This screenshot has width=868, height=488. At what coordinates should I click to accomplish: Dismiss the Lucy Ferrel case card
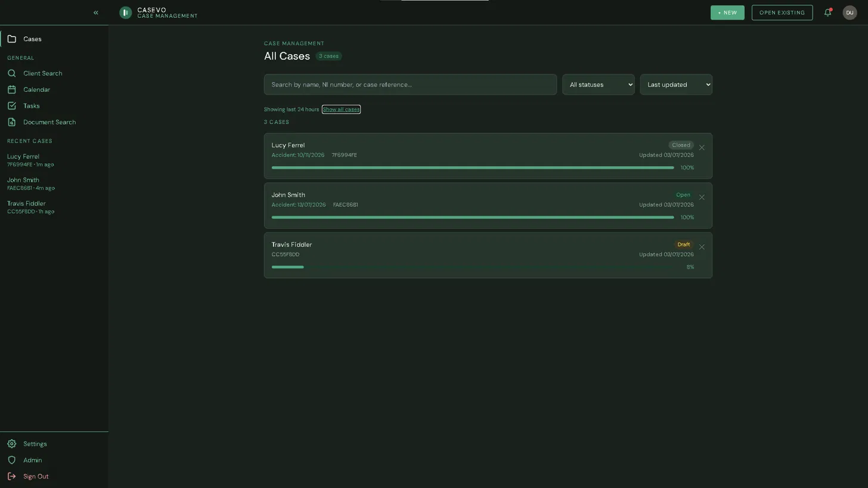coord(702,148)
